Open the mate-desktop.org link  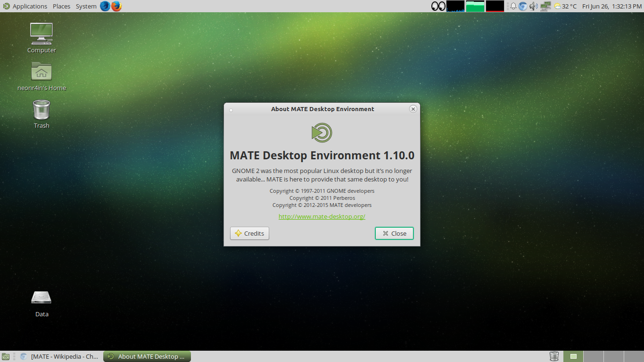point(322,216)
